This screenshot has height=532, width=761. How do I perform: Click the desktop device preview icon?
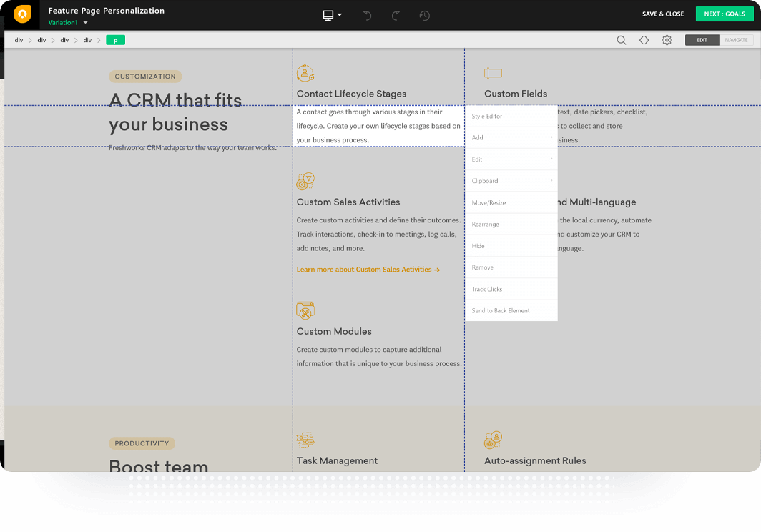point(328,14)
